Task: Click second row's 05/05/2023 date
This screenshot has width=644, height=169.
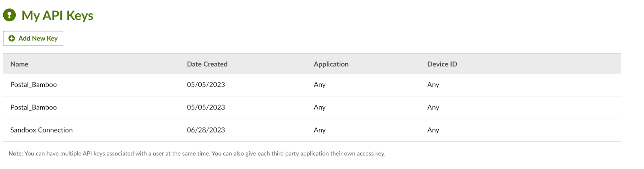Action: (206, 107)
